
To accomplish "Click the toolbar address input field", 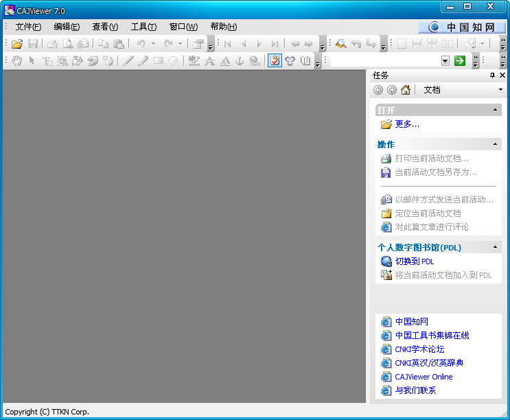I will pos(384,61).
